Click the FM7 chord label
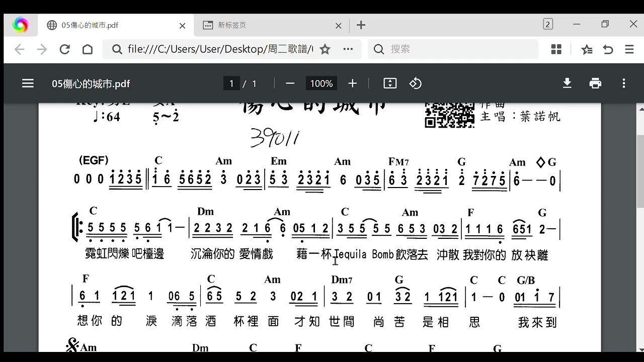The height and width of the screenshot is (362, 644). tap(398, 162)
